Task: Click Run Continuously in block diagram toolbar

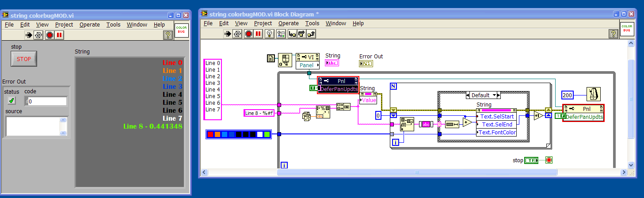Action: [238, 34]
